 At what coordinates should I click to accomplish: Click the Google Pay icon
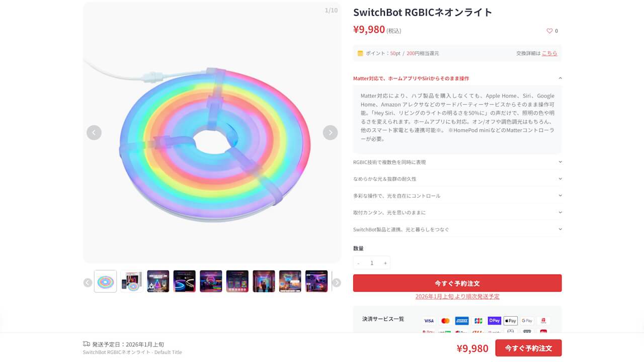527,321
